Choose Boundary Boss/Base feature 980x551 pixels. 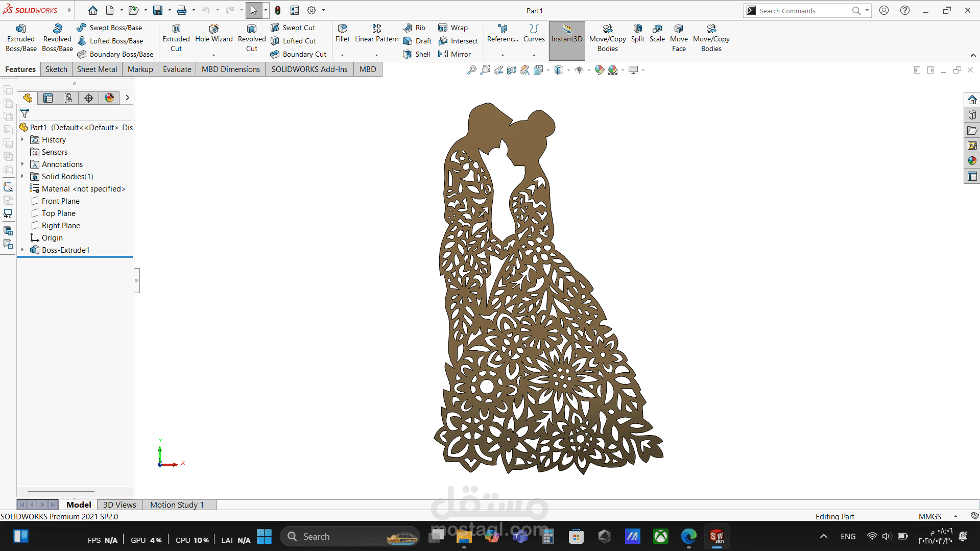pyautogui.click(x=115, y=54)
